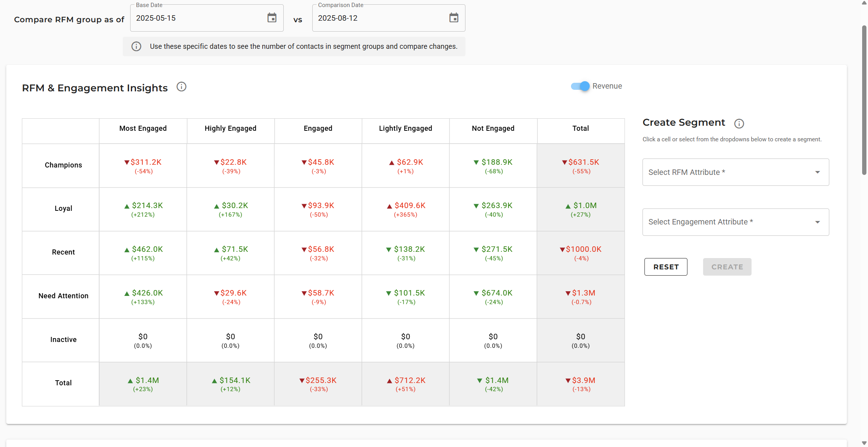Click the scrollbar down arrow
This screenshot has width=868, height=447.
(x=864, y=443)
